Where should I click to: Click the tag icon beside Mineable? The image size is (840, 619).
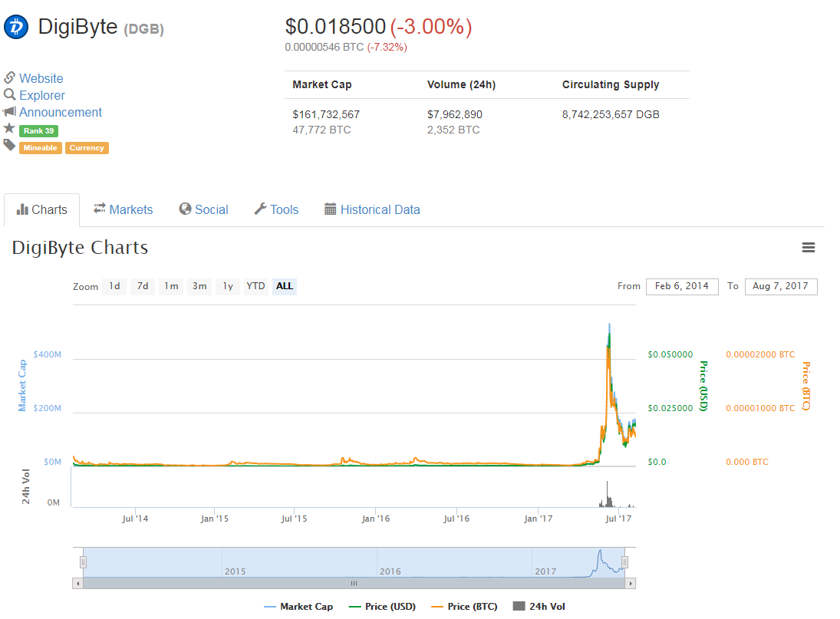(x=9, y=145)
